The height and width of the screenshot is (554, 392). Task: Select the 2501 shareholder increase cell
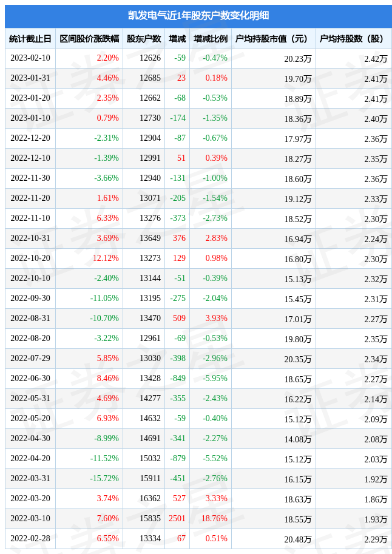pos(177,518)
